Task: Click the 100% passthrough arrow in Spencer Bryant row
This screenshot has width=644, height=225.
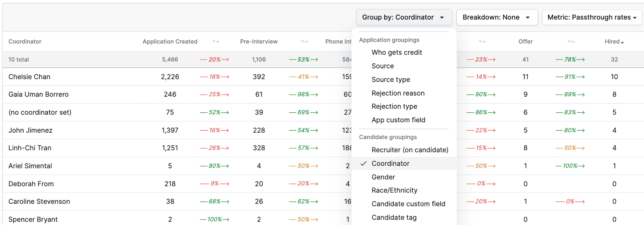Action: 214,219
